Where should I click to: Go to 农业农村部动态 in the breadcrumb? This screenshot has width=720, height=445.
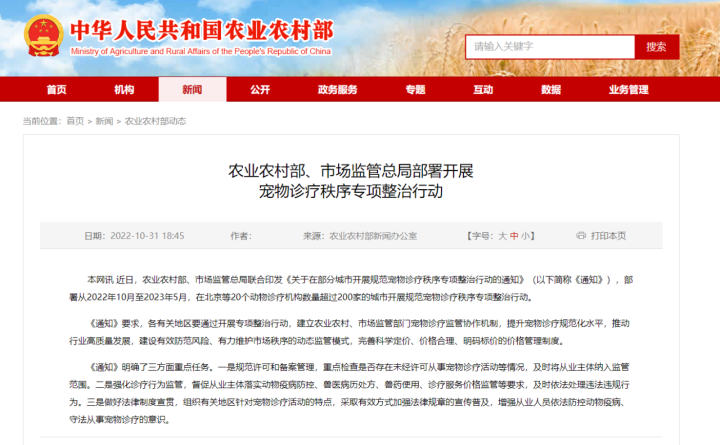click(155, 121)
